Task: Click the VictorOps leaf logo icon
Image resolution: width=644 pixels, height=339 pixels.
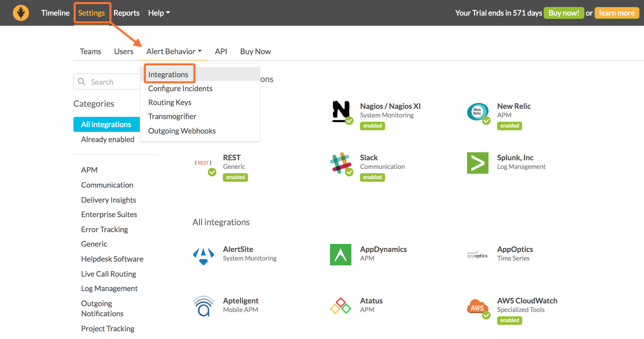Action: [x=21, y=13]
